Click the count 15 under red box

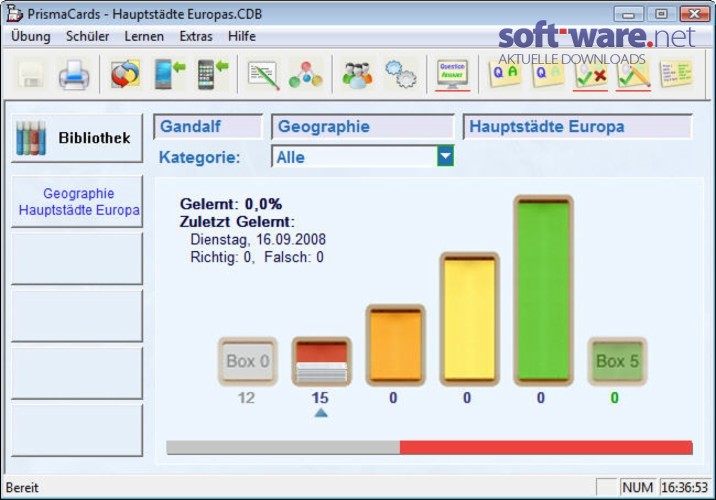(x=320, y=398)
